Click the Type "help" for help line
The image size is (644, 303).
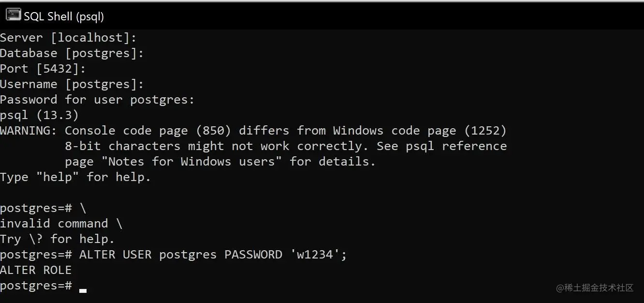75,177
